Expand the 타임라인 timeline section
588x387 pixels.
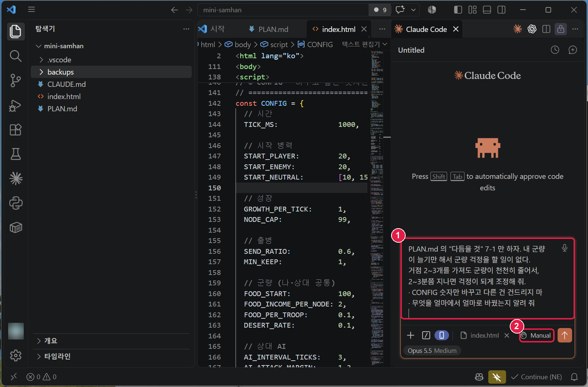[x=111, y=356]
